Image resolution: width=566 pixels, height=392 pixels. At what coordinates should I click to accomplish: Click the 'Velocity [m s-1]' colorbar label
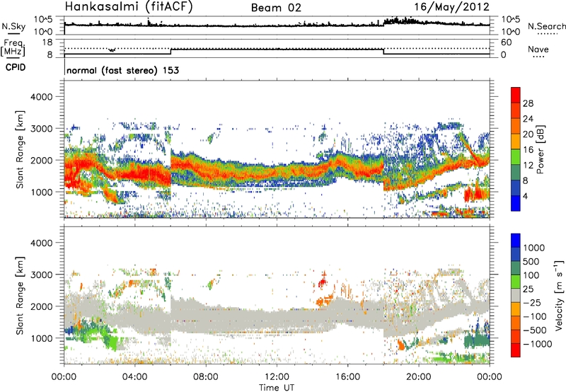[559, 294]
